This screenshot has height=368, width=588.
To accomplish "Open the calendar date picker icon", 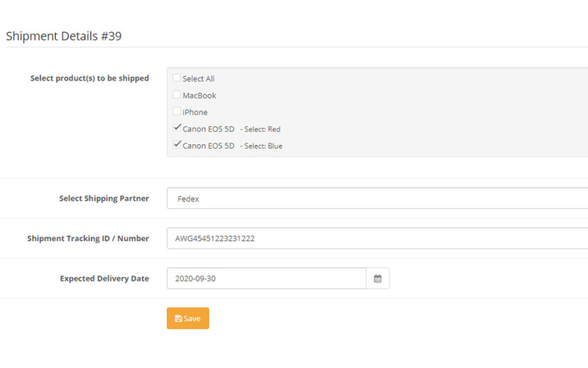I will pos(378,279).
